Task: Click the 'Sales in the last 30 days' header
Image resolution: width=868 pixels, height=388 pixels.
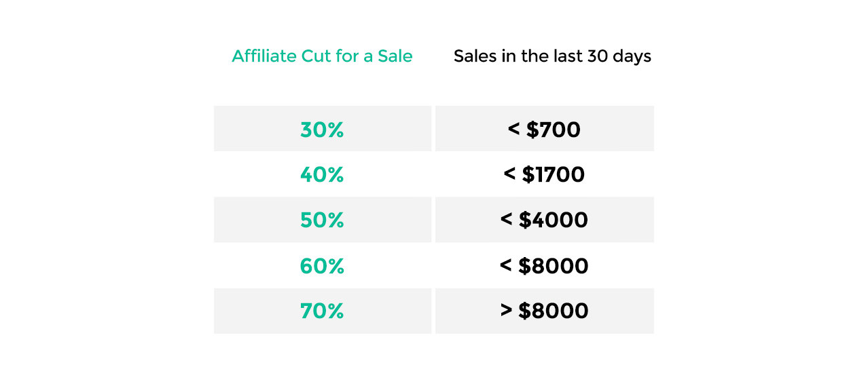Action: click(552, 56)
